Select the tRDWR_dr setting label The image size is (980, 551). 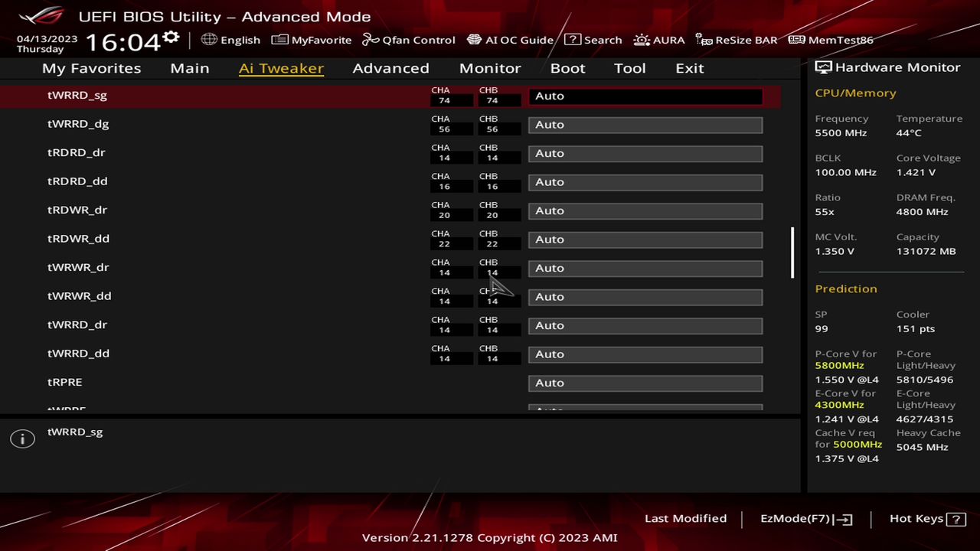coord(77,210)
